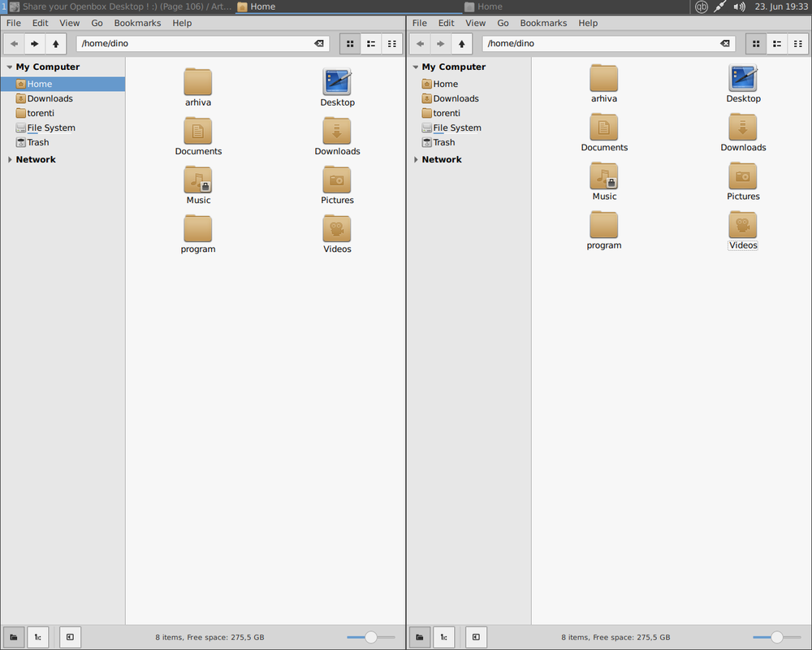Expand Network in right sidebar
This screenshot has width=812, height=650.
pyautogui.click(x=415, y=159)
